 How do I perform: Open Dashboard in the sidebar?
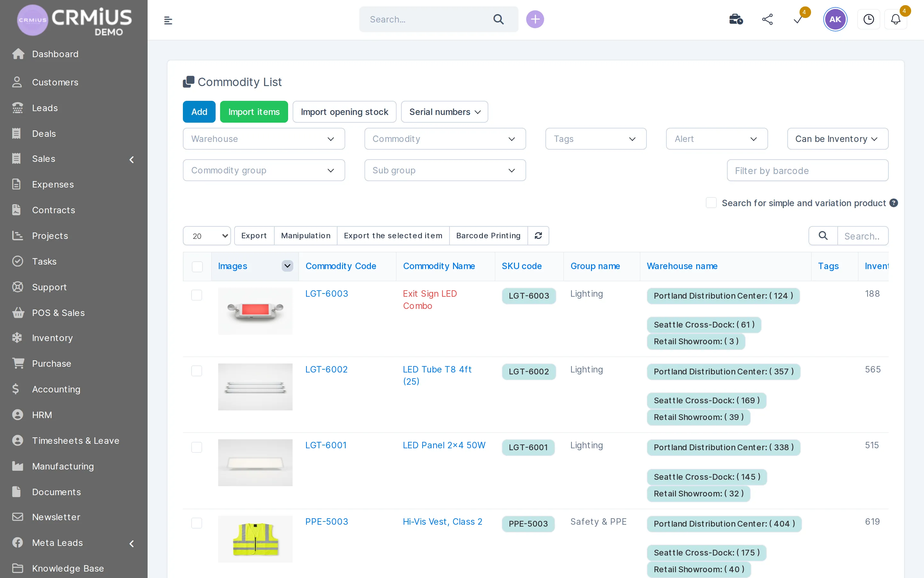click(55, 54)
